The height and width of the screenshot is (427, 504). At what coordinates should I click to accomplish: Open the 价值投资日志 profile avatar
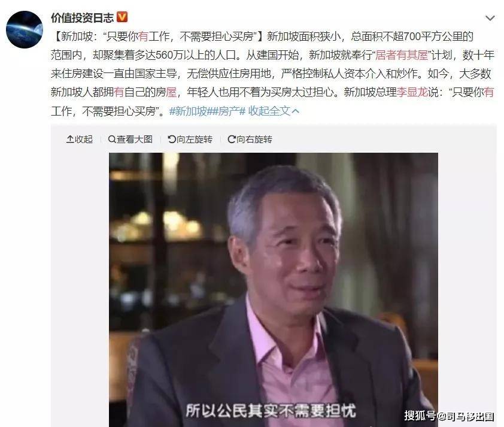(25, 29)
